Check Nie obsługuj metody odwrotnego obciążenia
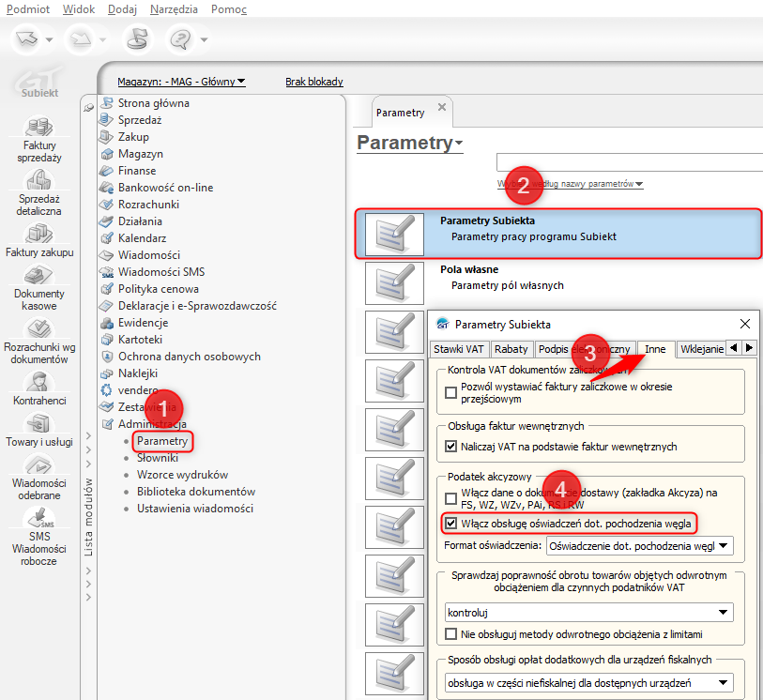 tap(451, 634)
